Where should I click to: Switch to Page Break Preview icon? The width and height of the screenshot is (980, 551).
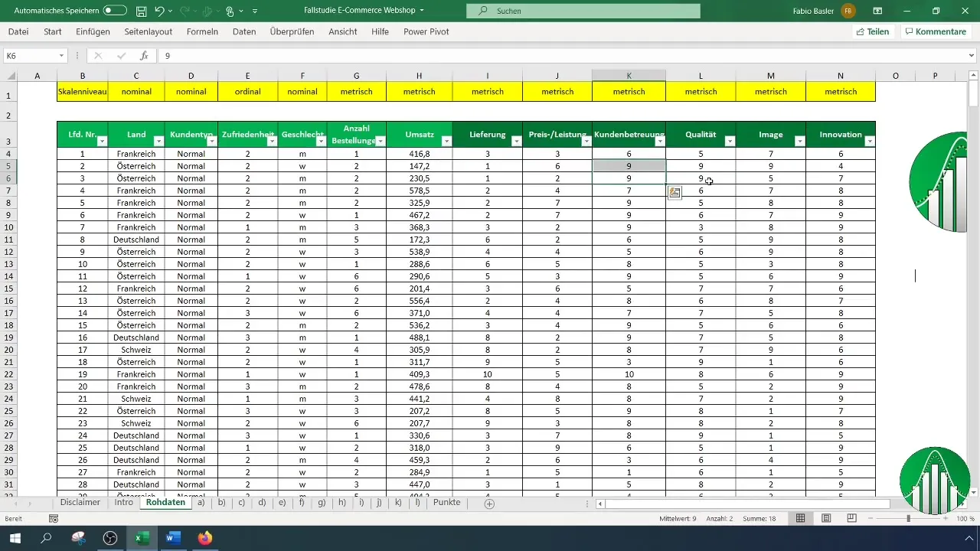coord(851,519)
